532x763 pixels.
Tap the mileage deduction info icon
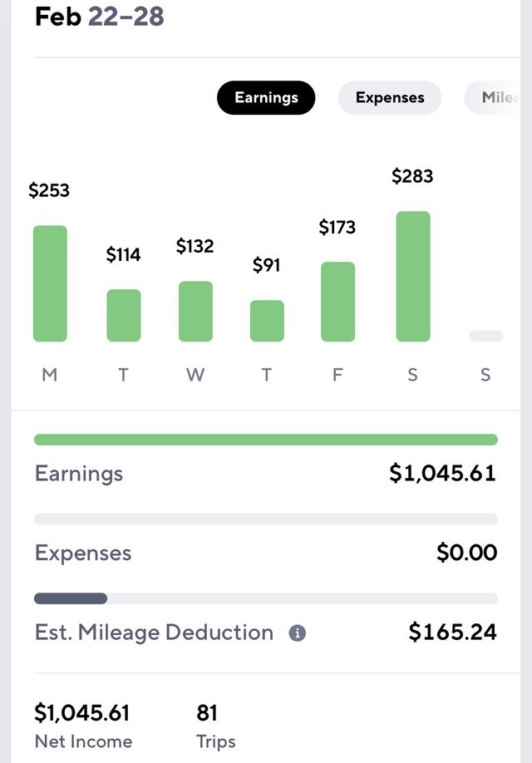pos(298,633)
